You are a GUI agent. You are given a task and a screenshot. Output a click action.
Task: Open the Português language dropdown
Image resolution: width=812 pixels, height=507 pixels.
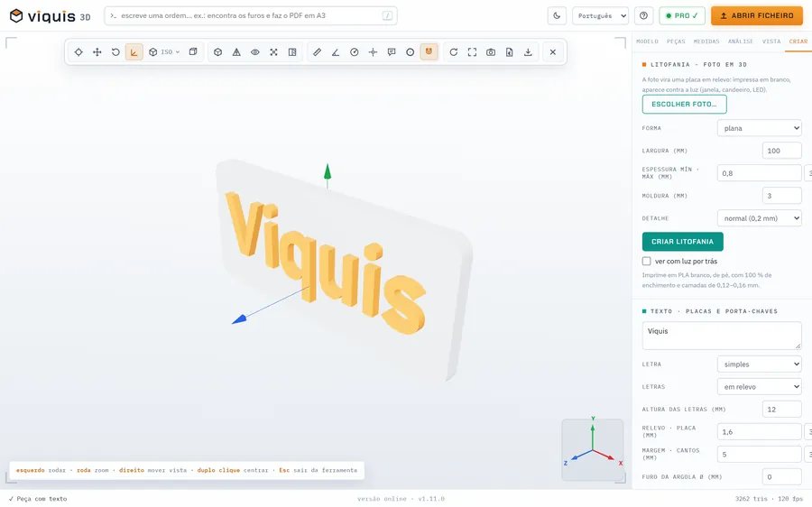600,15
